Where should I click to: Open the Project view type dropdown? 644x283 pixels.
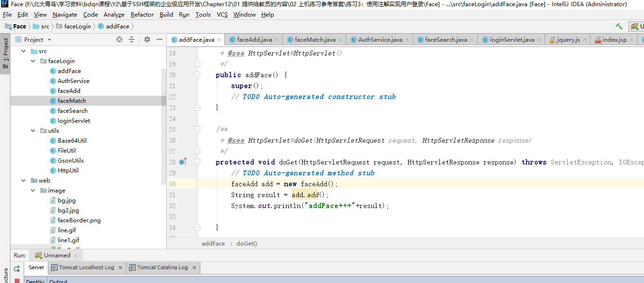[x=49, y=40]
